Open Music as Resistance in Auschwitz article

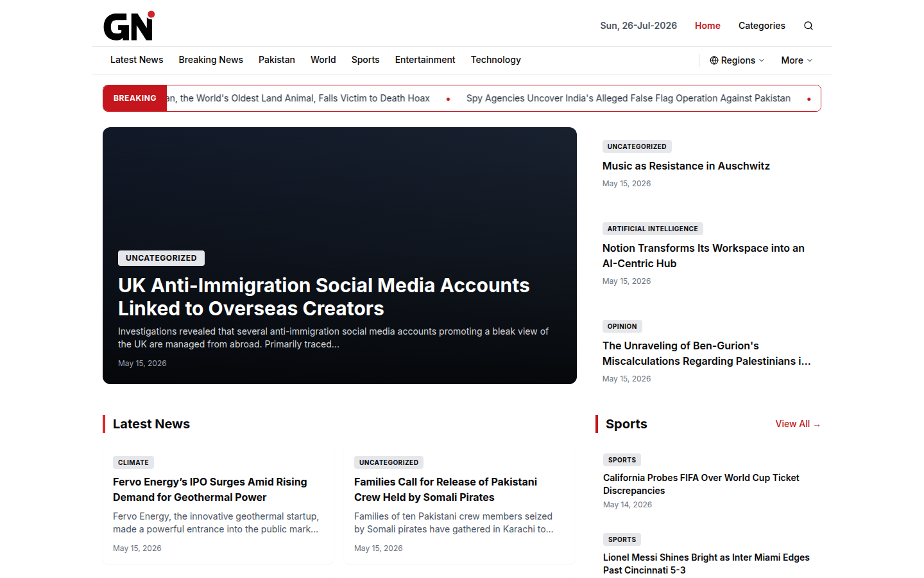pos(686,166)
